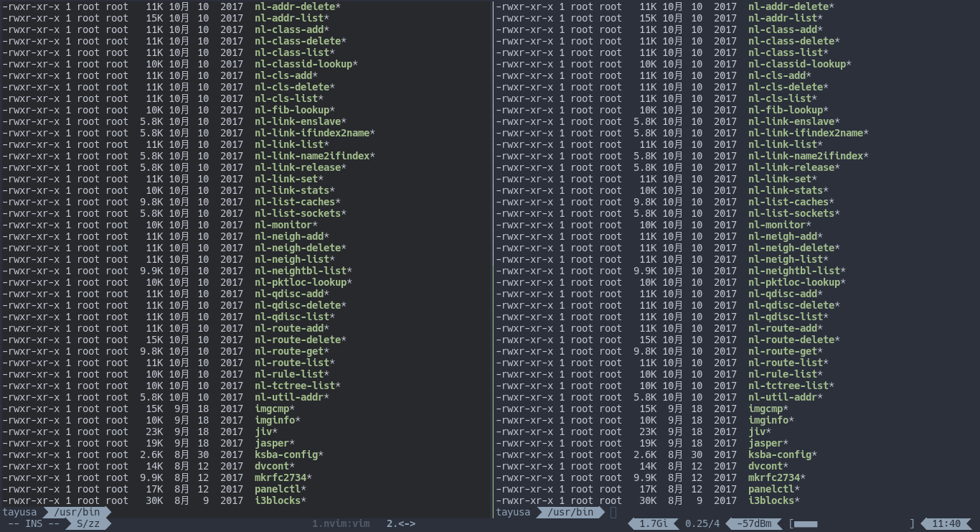Switch to the 2.<-> window tab
The width and height of the screenshot is (980, 532).
coord(401,523)
